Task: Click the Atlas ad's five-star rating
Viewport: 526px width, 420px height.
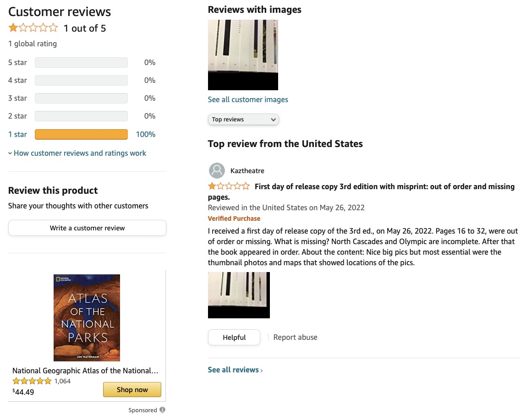Action: point(32,381)
